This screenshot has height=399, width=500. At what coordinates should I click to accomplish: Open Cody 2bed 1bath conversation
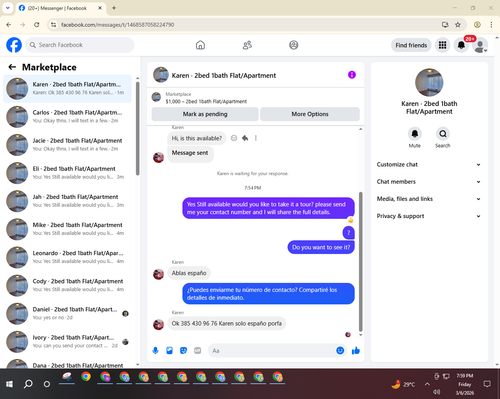pyautogui.click(x=67, y=285)
